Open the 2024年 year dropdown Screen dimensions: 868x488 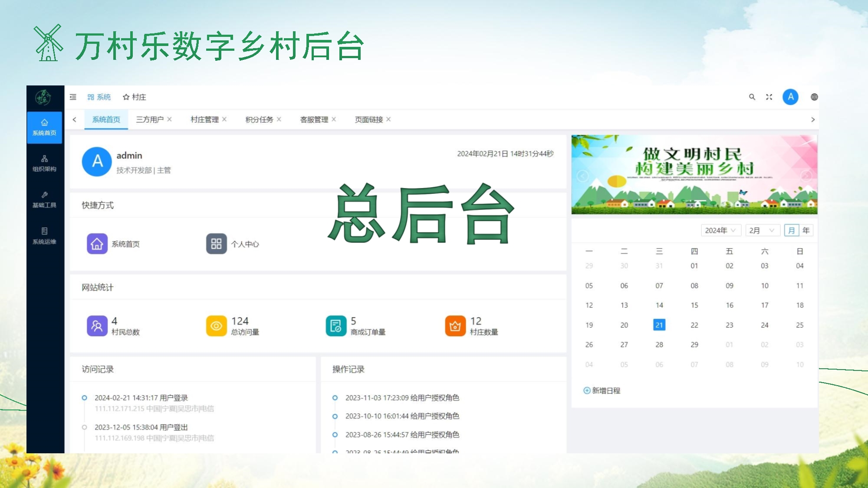tap(721, 230)
